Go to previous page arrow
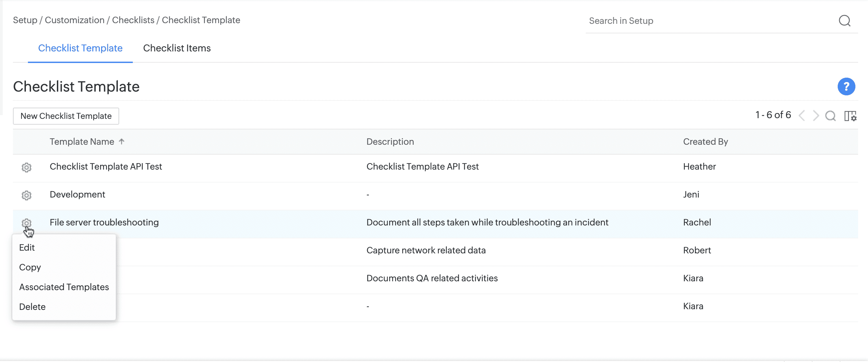This screenshot has width=868, height=362. pyautogui.click(x=802, y=116)
